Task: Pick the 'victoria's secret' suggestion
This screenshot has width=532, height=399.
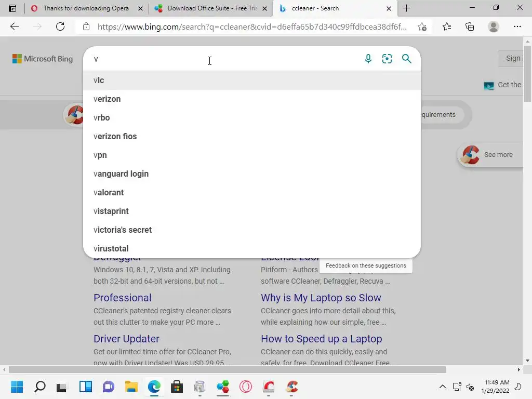Action: pyautogui.click(x=252, y=230)
